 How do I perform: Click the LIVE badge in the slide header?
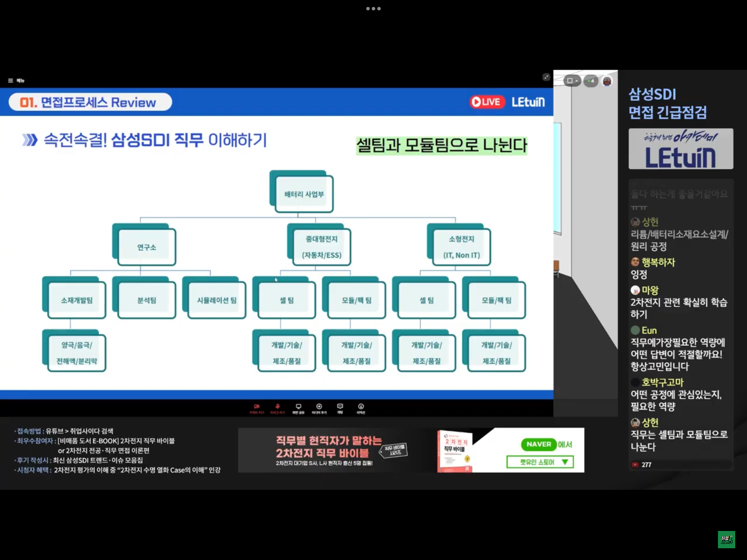click(487, 102)
